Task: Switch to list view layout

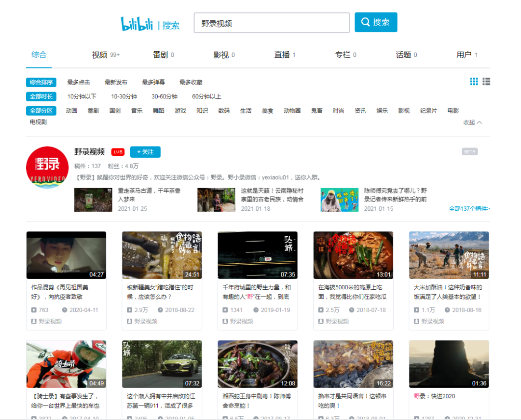Action: point(486,81)
